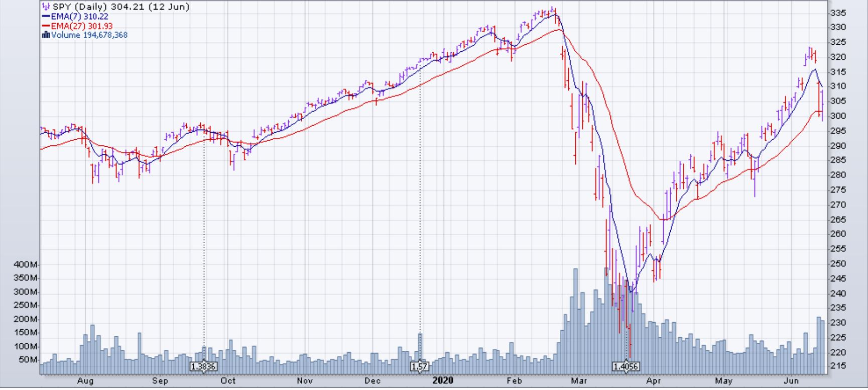This screenshot has height=390, width=868.
Task: Click the blue EMA(7) line swatch
Action: pos(46,17)
